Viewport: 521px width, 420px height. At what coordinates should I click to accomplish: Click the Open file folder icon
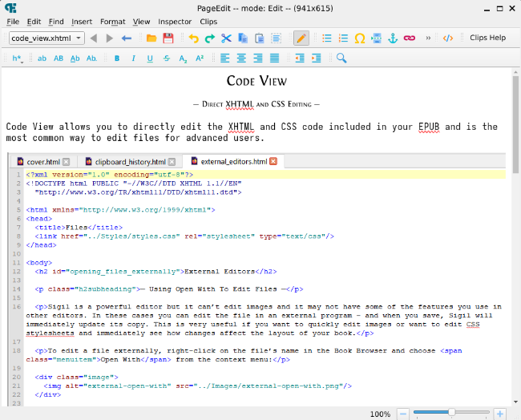tap(151, 38)
